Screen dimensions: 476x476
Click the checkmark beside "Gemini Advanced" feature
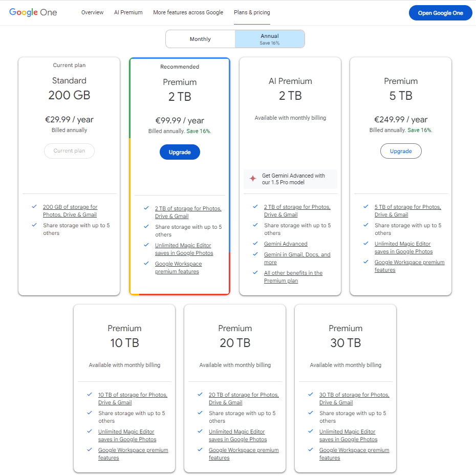pyautogui.click(x=255, y=244)
